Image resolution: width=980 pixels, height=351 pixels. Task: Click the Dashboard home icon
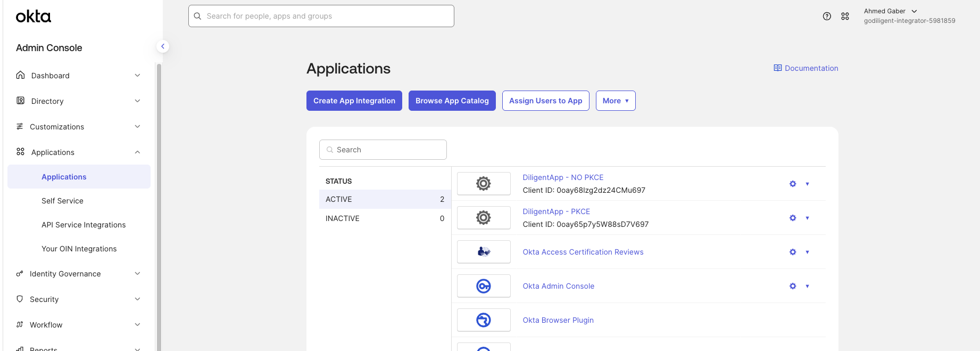click(x=20, y=75)
